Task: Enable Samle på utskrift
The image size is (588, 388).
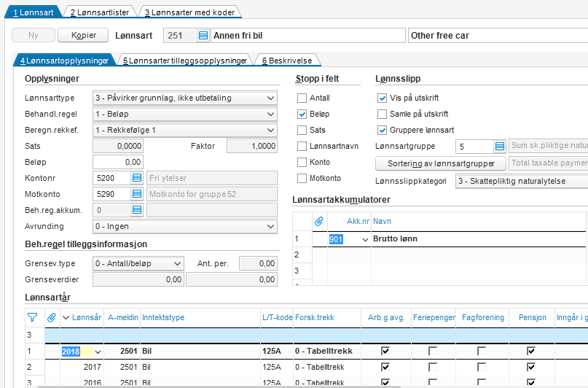Action: pos(382,114)
